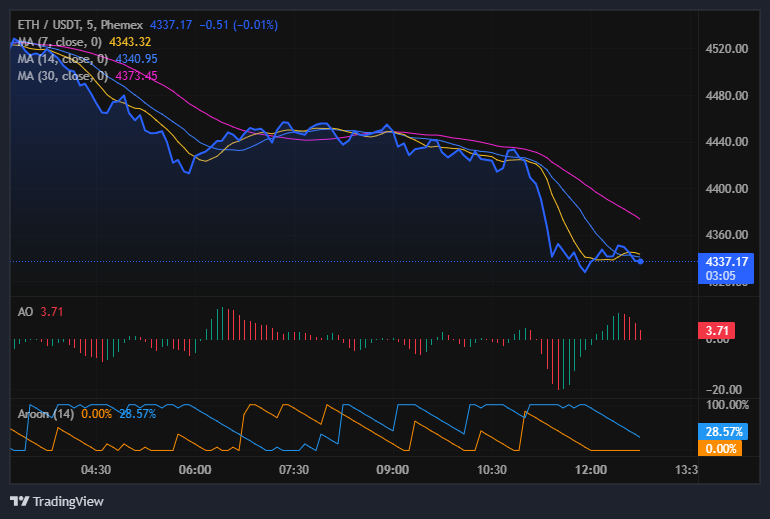Viewport: 770px width, 519px height.
Task: Click the 09:00 time axis label
Action: pos(392,470)
